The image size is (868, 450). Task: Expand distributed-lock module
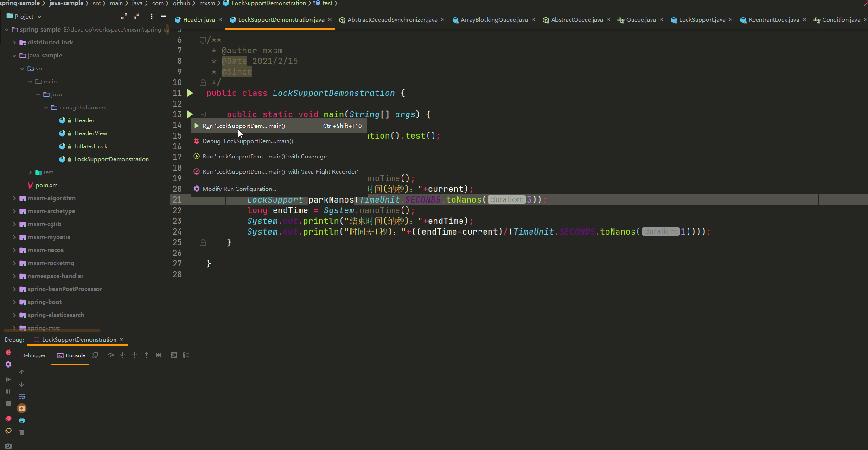[14, 42]
